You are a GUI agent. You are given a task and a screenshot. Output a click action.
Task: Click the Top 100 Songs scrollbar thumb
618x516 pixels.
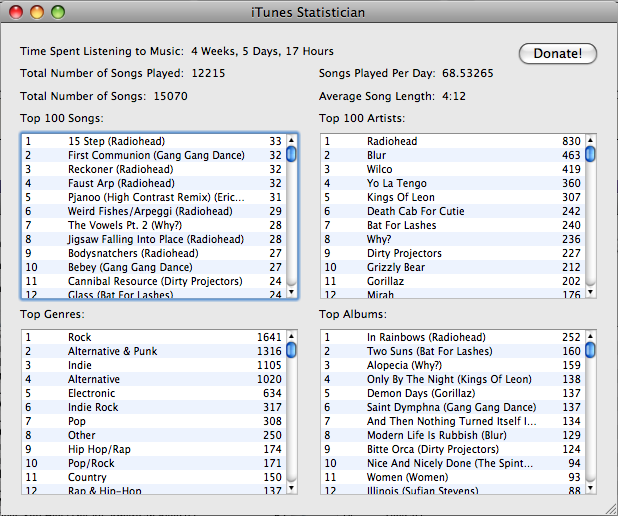coord(291,154)
